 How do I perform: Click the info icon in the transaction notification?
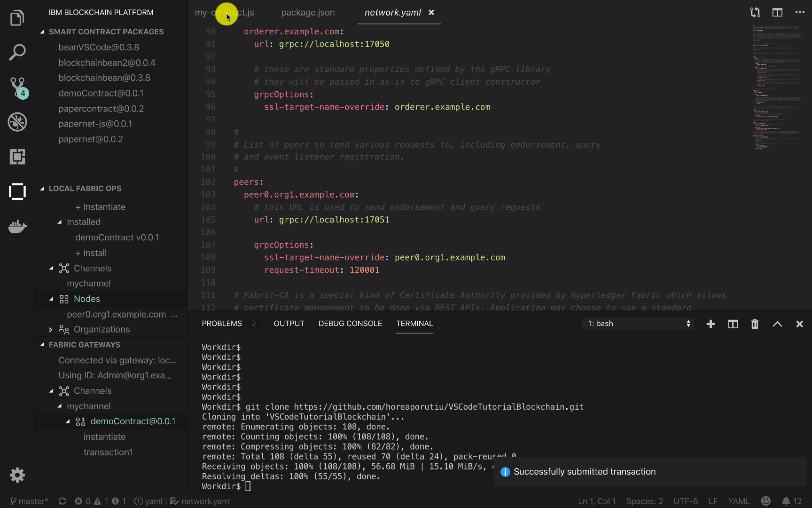click(505, 472)
